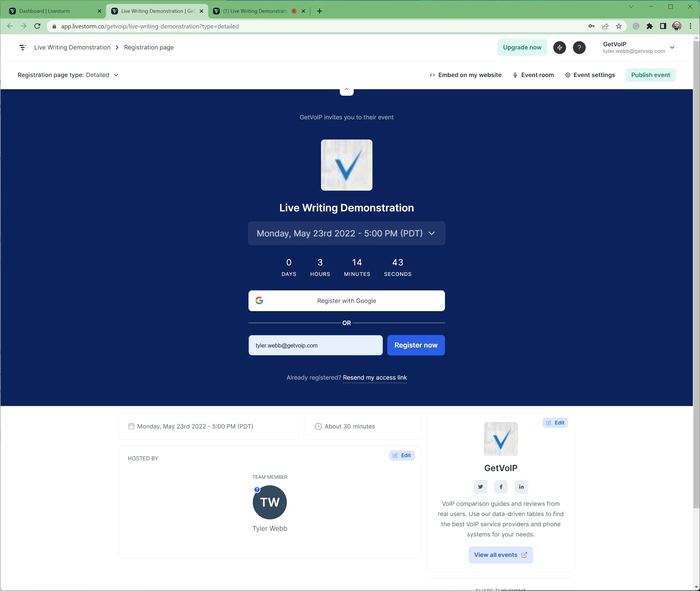The width and height of the screenshot is (700, 591).
Task: Click the GetVoIP LinkedIn social icon
Action: pyautogui.click(x=521, y=486)
